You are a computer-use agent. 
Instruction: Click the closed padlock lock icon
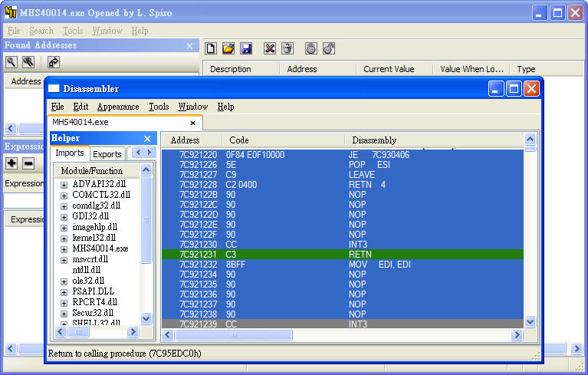(311, 48)
